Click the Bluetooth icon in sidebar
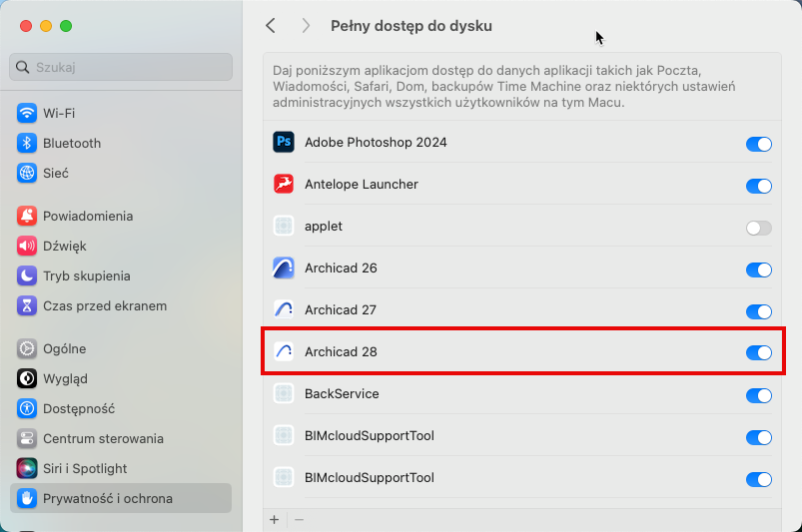802x532 pixels. [27, 143]
